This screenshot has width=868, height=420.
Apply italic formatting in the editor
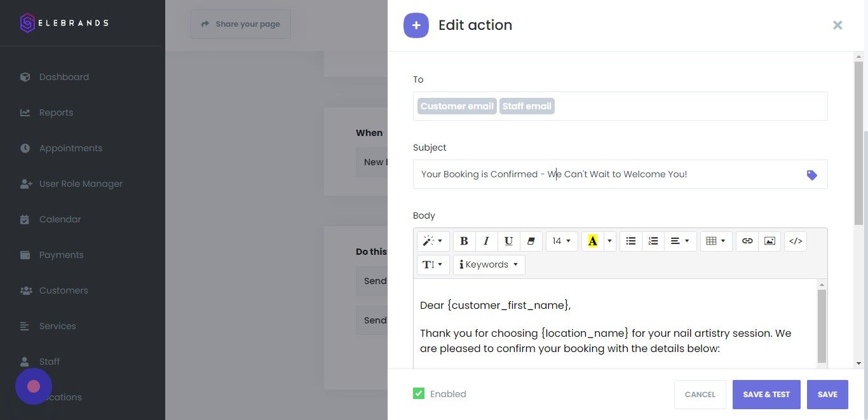[x=486, y=241]
